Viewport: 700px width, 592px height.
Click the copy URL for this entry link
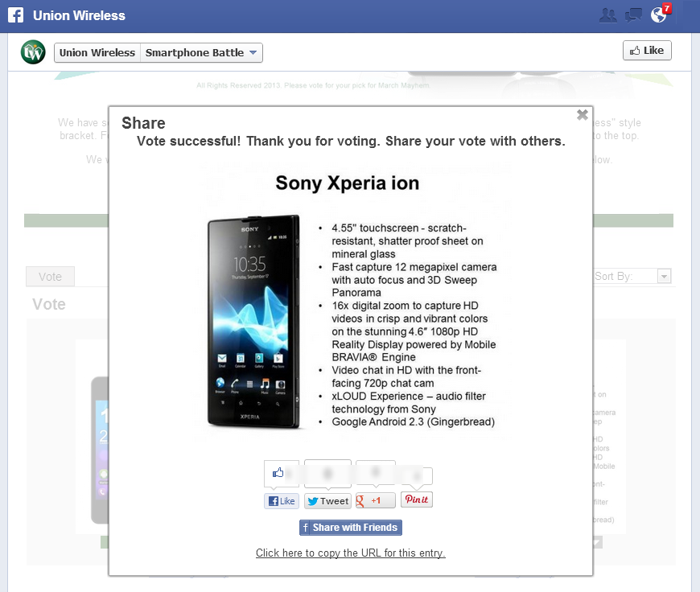351,553
